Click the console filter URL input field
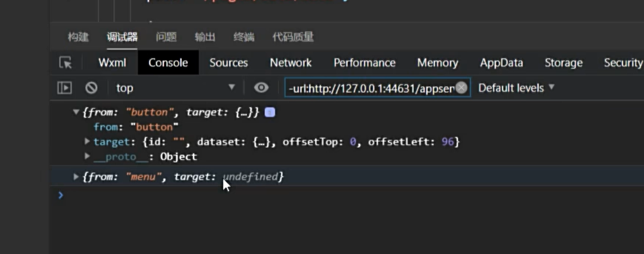644x254 pixels. click(370, 88)
